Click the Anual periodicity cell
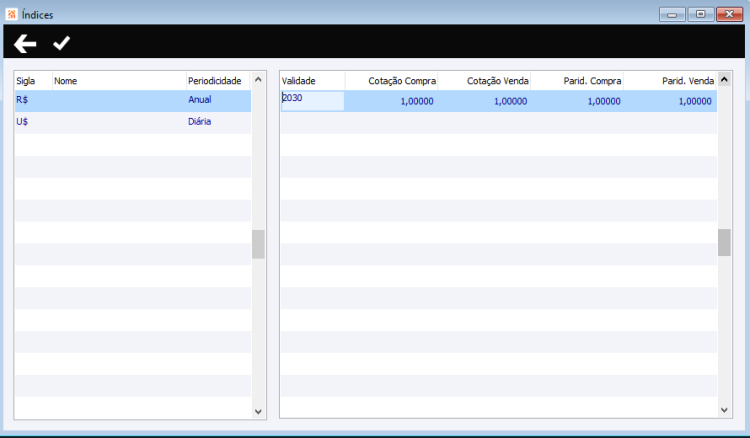Viewport: 750px width, 438px height. (x=200, y=99)
